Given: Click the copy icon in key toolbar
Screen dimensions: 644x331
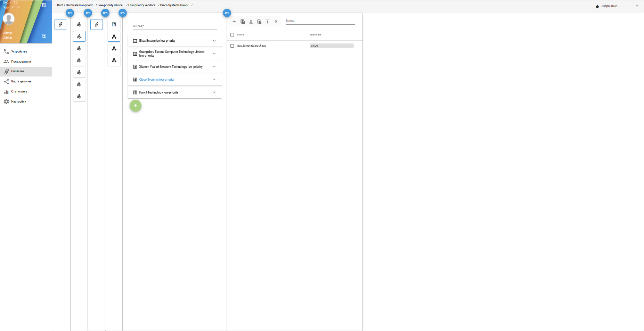Looking at the screenshot, I should coord(243,22).
